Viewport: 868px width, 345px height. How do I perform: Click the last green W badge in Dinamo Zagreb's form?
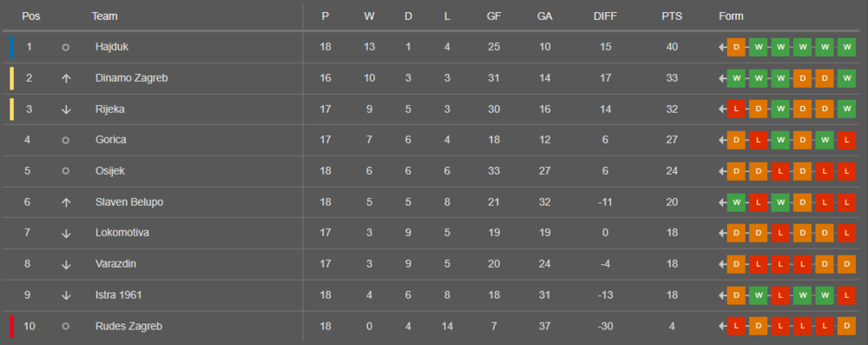click(x=846, y=78)
